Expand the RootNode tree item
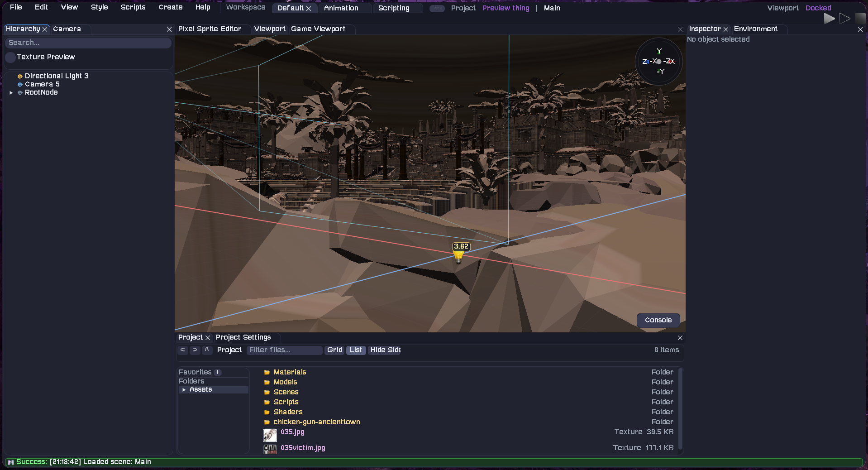 tap(10, 92)
